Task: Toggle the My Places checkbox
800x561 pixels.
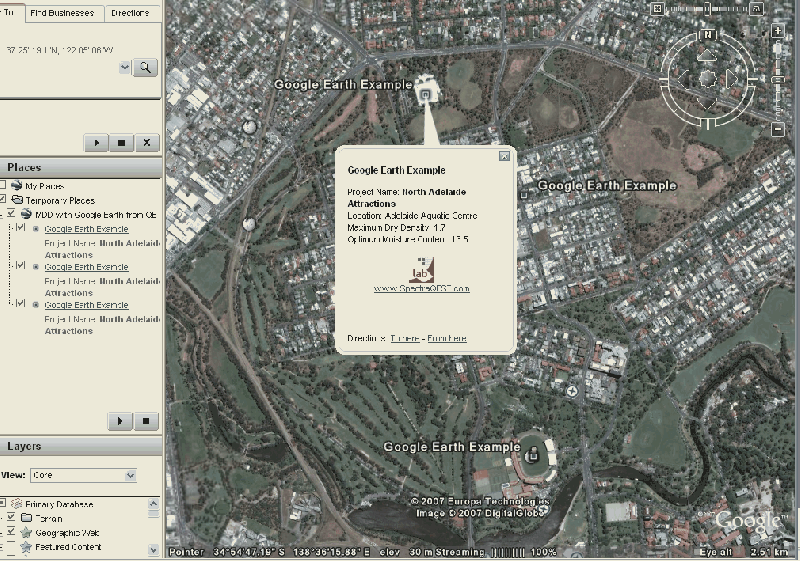Action: tap(2, 185)
